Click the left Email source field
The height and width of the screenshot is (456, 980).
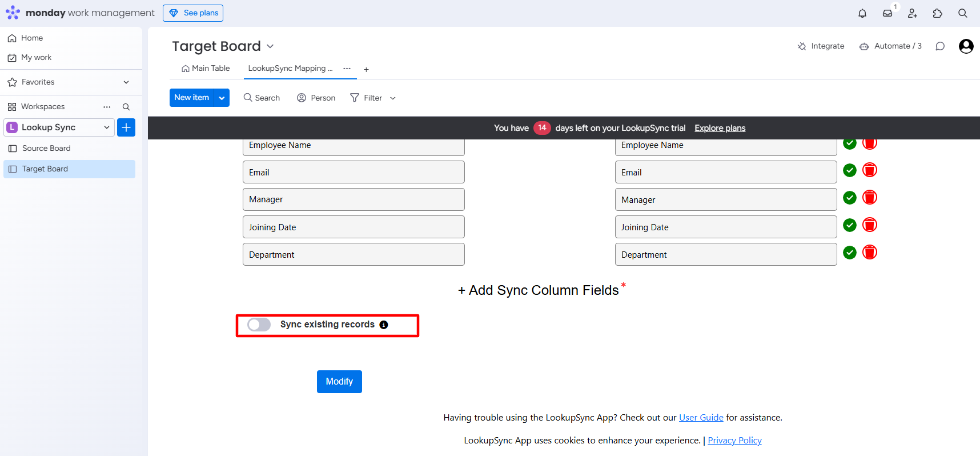(354, 172)
